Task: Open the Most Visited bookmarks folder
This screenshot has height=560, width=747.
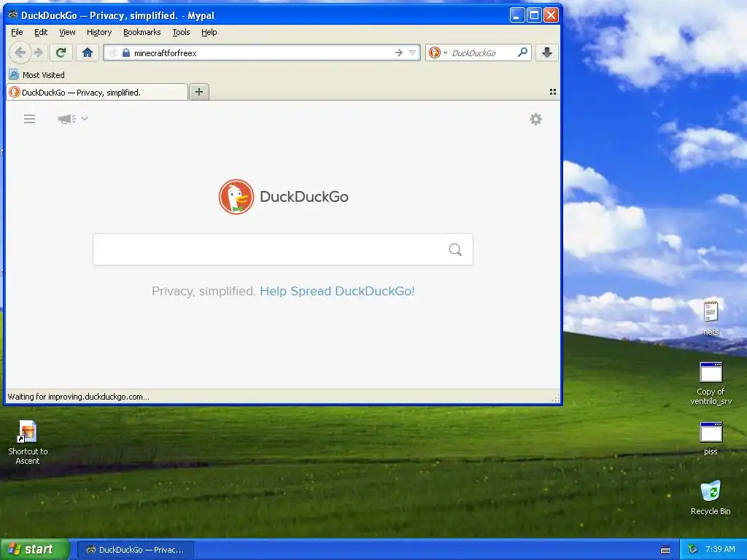Action: (37, 75)
